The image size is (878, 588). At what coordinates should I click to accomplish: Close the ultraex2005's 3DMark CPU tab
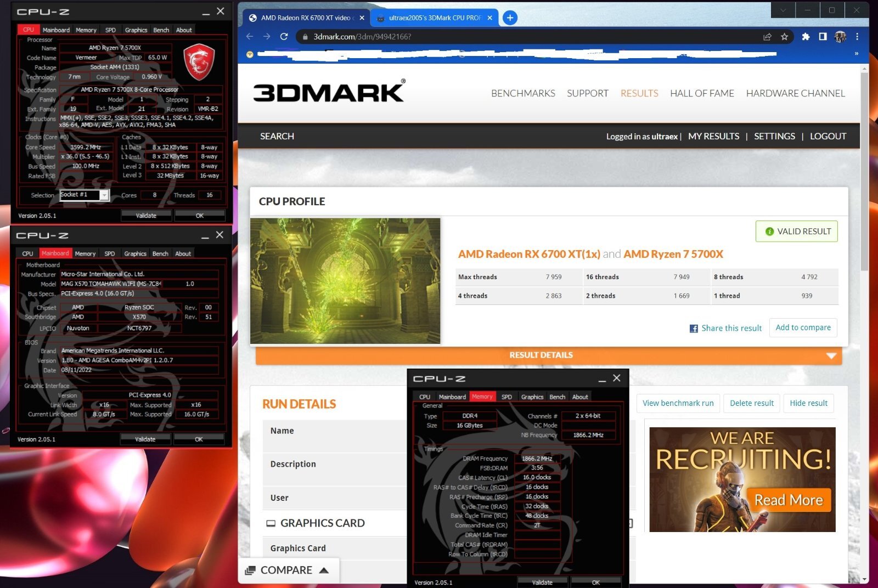(x=489, y=18)
